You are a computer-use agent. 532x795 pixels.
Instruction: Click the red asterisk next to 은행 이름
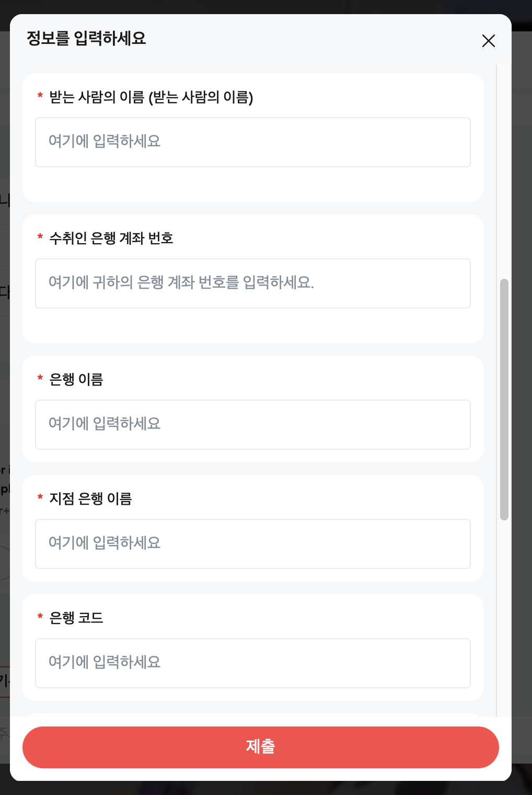pos(40,378)
